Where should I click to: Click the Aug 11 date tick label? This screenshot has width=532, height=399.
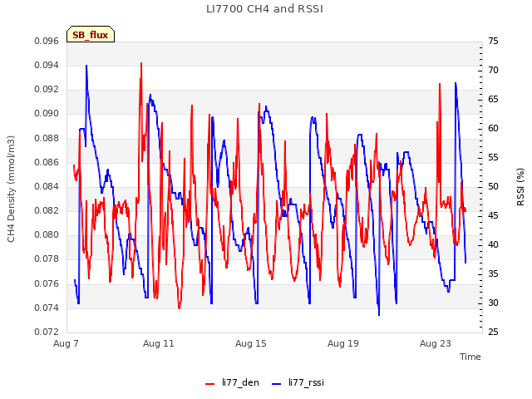pos(159,343)
